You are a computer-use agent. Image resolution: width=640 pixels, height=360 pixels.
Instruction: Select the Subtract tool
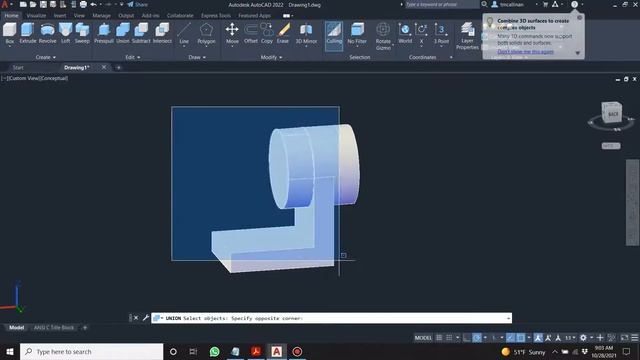pos(141,33)
